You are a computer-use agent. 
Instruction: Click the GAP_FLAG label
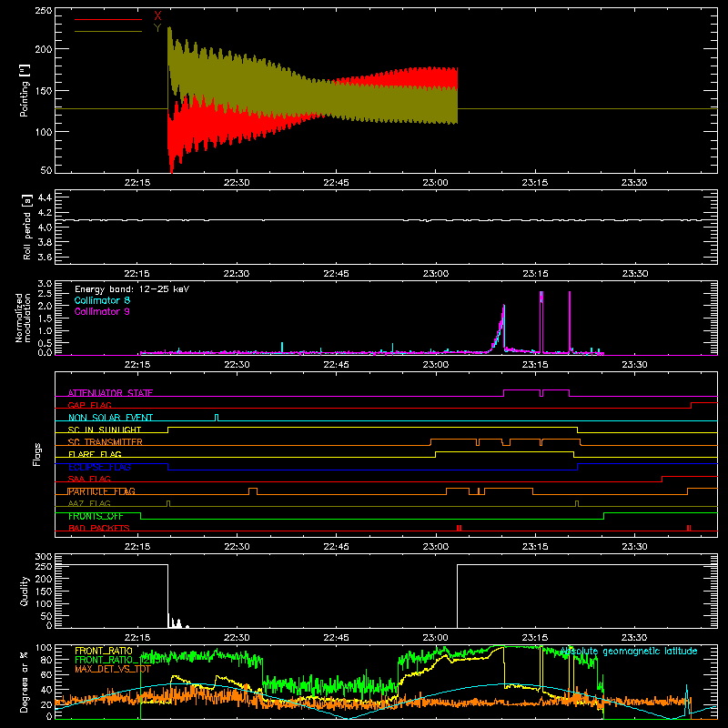pyautogui.click(x=89, y=405)
